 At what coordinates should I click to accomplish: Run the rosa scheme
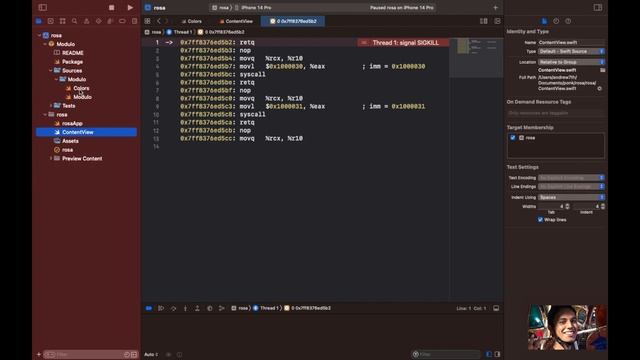click(130, 7)
